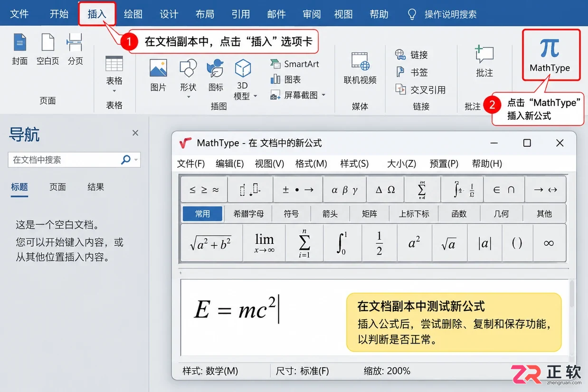Viewport: 588px width, 392px height.
Task: Open the table (表格) insert dropdown
Action: coord(114,75)
